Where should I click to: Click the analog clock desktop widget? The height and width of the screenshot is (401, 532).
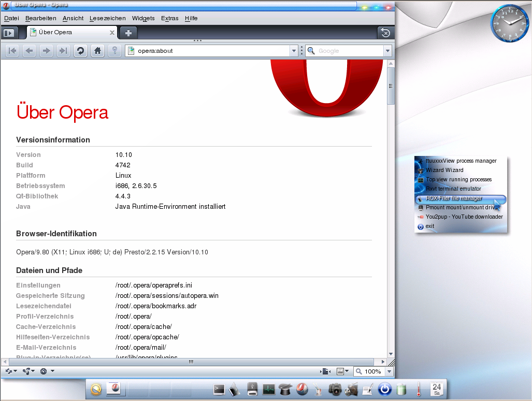(510, 23)
